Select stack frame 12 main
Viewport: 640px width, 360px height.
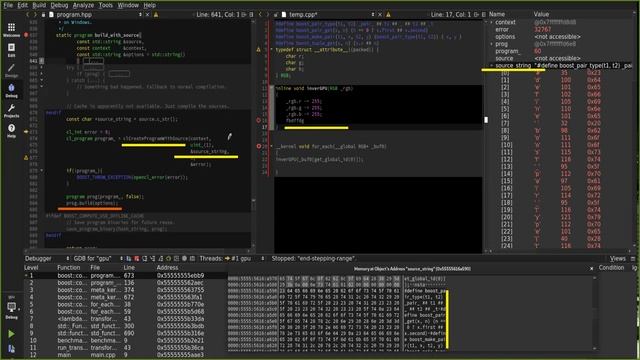click(125, 355)
